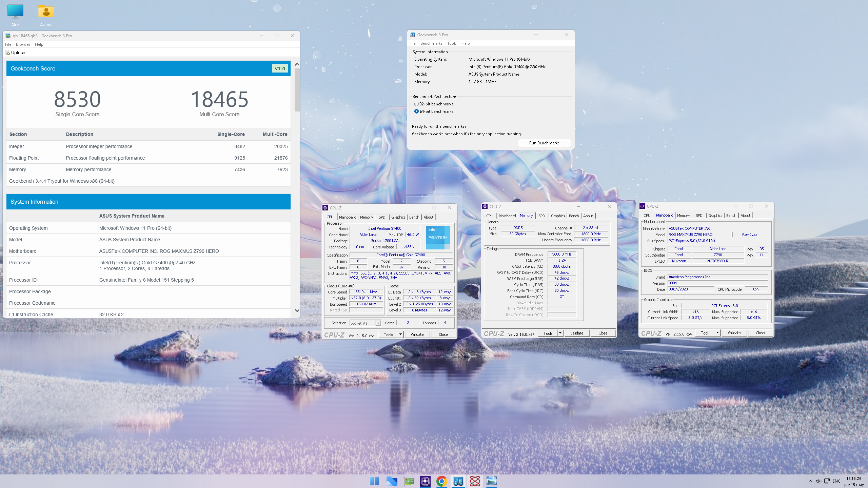The width and height of the screenshot is (868, 488).
Task: Click the Windows Start button on taskbar
Action: (x=375, y=481)
